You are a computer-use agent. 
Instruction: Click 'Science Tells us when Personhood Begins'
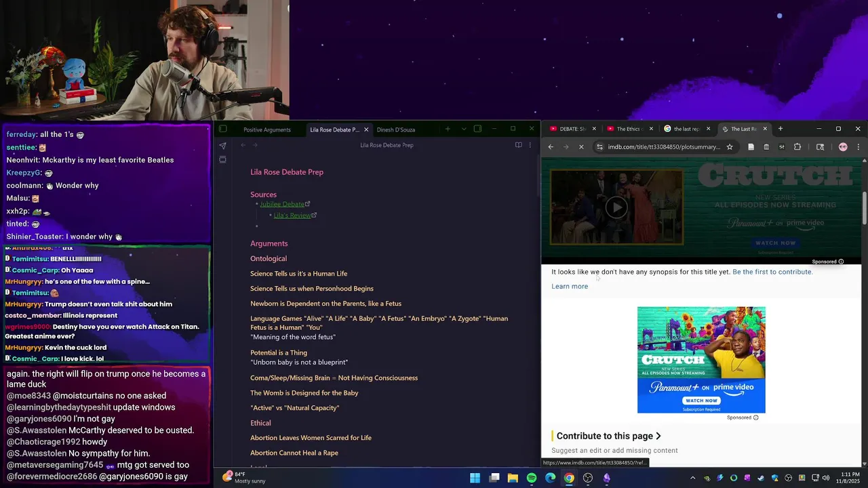click(312, 289)
